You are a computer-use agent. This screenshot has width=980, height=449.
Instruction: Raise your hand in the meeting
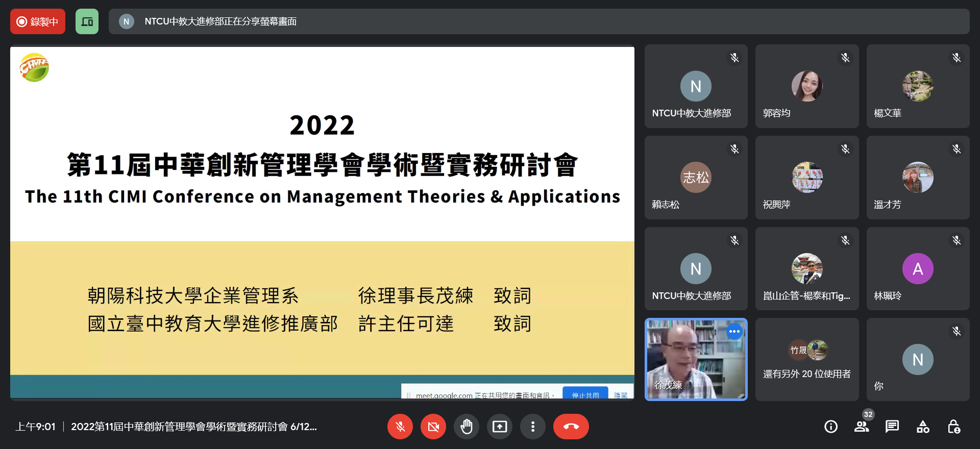coord(467,427)
